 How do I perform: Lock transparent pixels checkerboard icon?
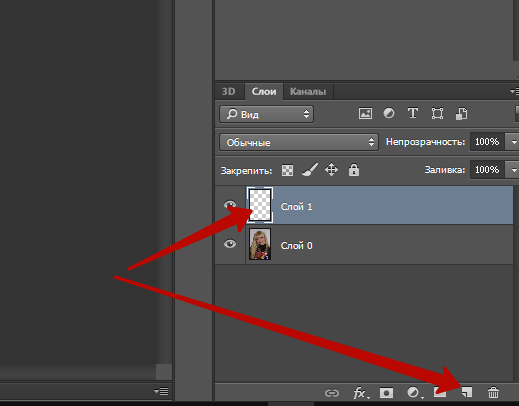tap(287, 170)
